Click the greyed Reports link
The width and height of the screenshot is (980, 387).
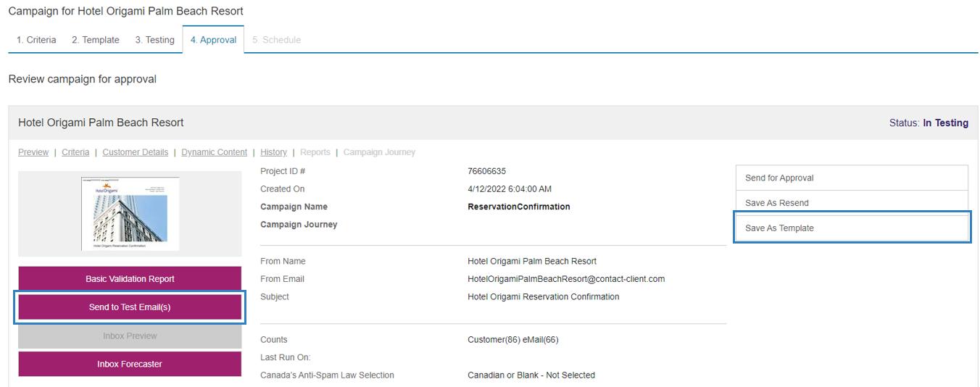tap(315, 152)
